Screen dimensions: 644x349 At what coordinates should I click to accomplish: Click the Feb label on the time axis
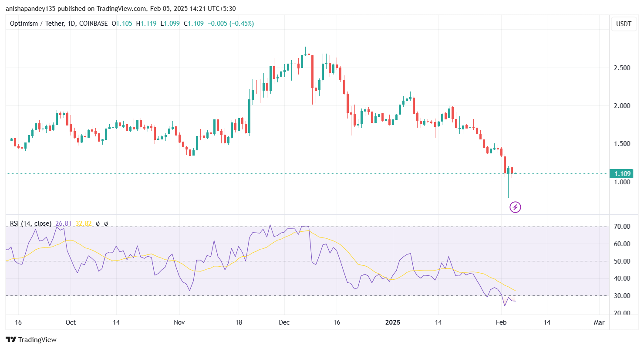click(501, 322)
